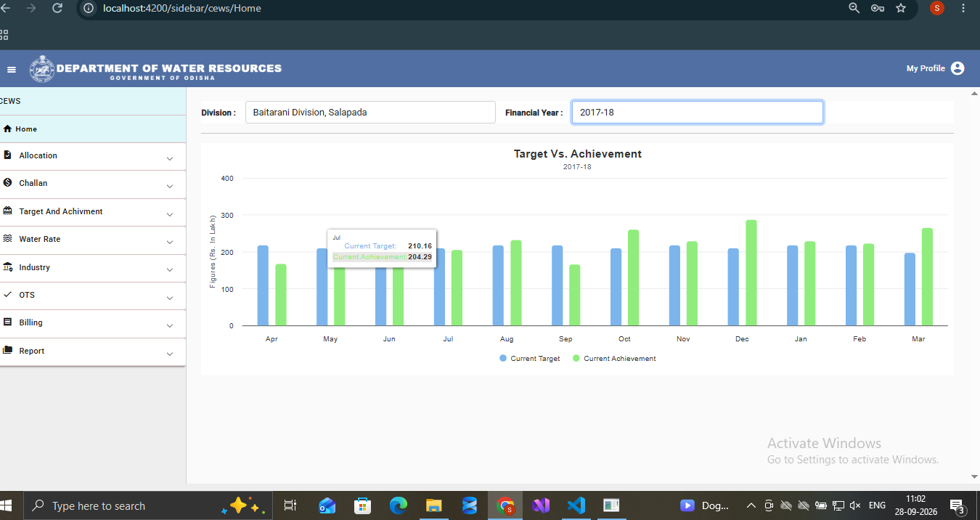
Task: Open Outlook from the taskbar
Action: point(327,505)
